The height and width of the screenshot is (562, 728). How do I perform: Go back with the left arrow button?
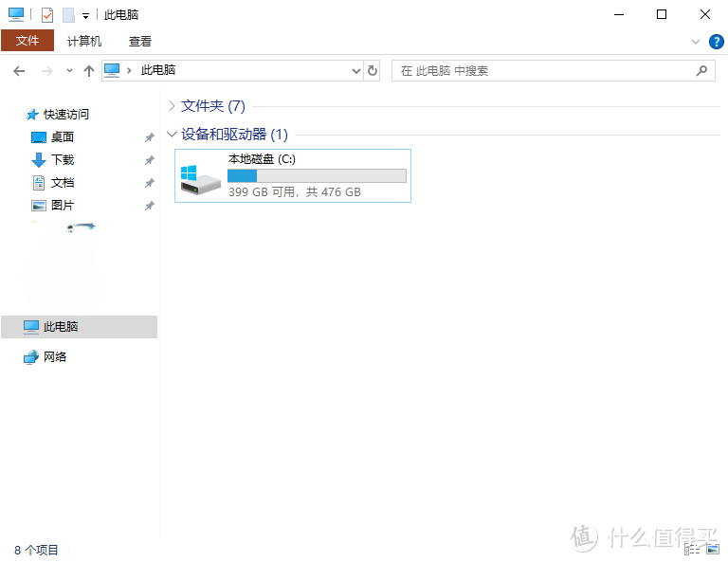click(x=19, y=71)
